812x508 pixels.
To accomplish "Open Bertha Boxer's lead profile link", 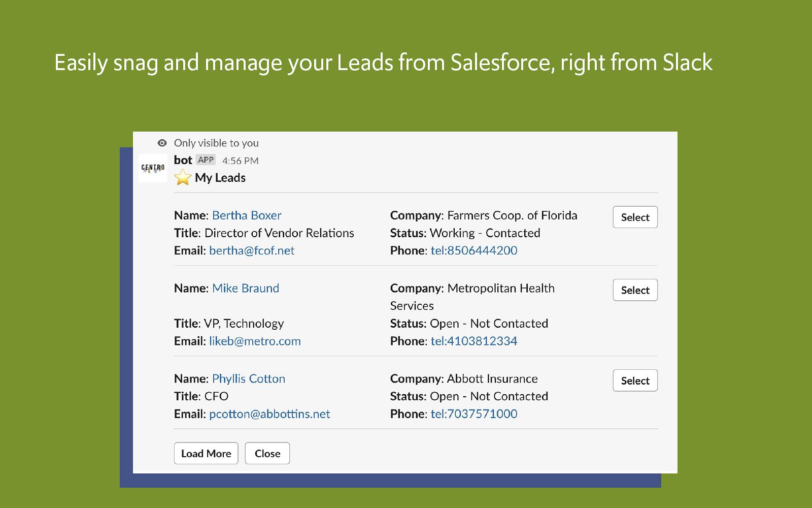I will pos(247,215).
